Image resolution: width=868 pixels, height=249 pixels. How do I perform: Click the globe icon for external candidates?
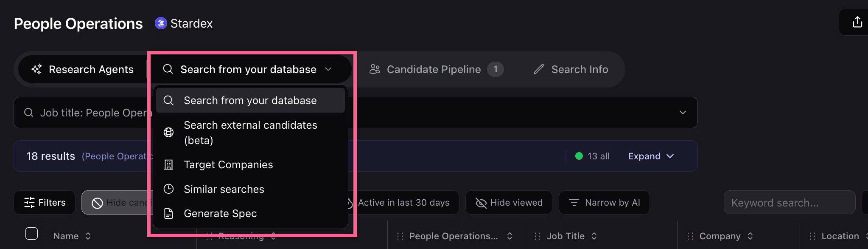(x=168, y=133)
